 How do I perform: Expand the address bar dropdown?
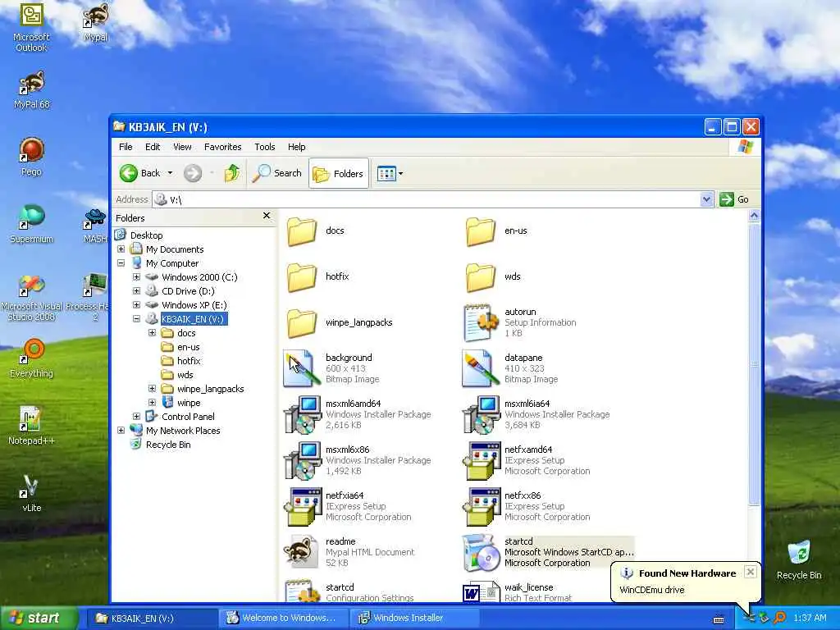point(706,199)
